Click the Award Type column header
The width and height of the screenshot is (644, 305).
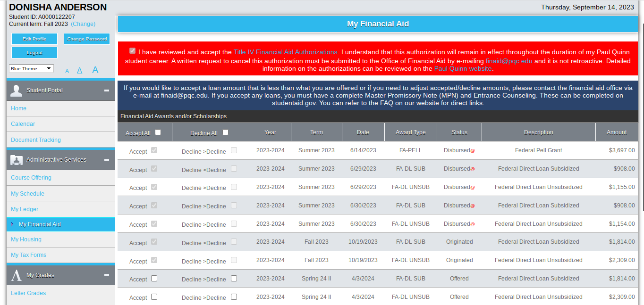click(411, 132)
